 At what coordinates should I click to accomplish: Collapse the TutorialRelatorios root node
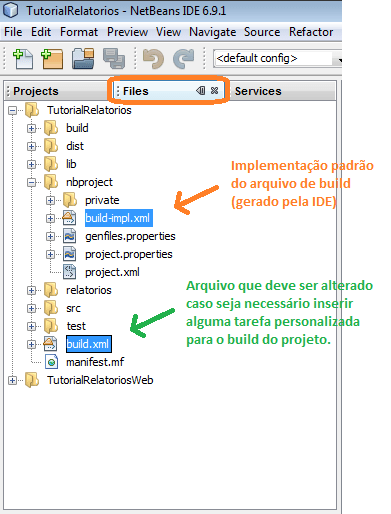pos(12,110)
